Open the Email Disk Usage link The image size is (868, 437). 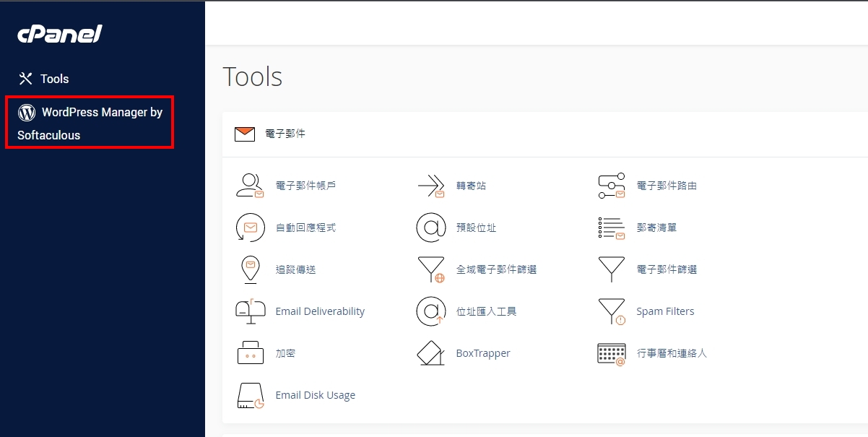(316, 395)
